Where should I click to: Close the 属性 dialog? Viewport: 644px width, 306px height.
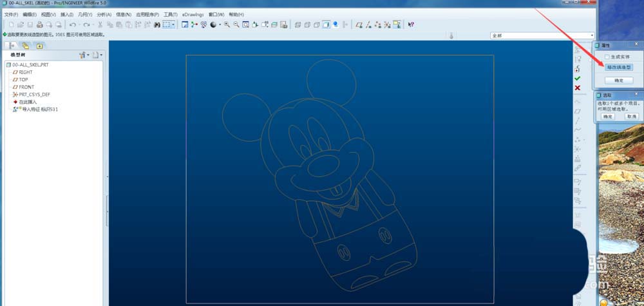tap(636, 44)
